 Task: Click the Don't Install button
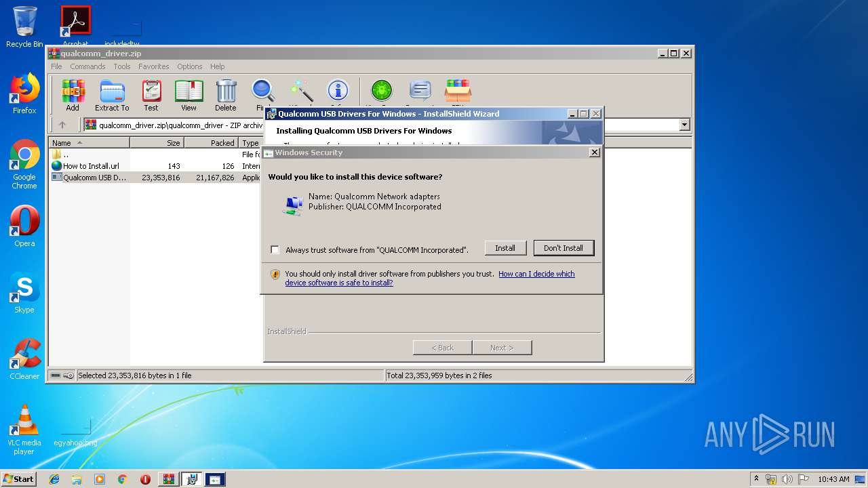click(x=564, y=248)
